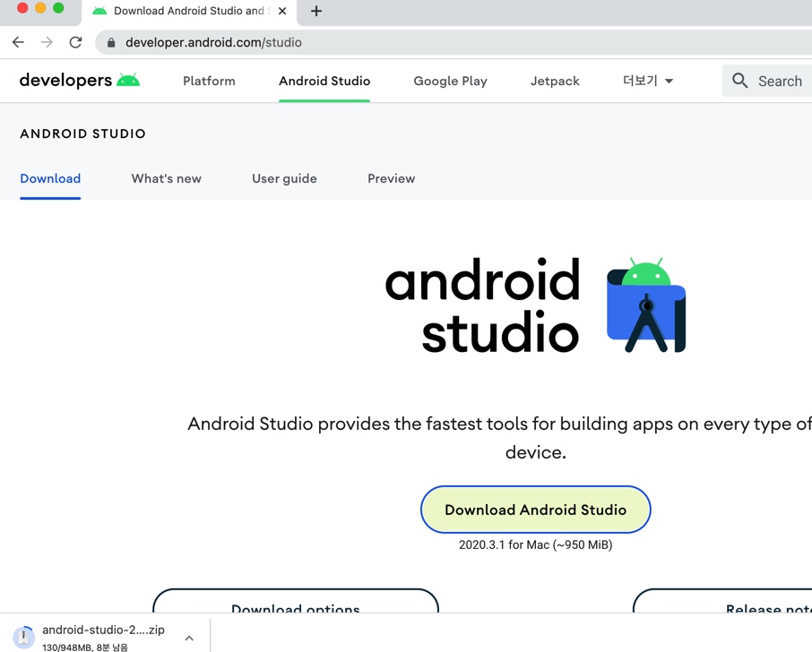Screen dimensions: 812x652
Task: Switch to the Preview tab
Action: tap(392, 178)
